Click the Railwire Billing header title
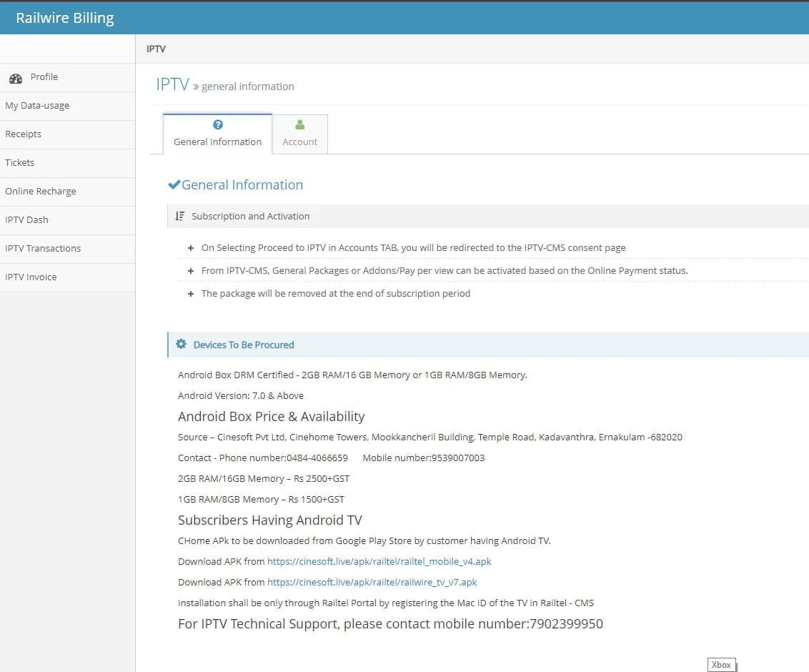Screen dimensions: 809x672 pyautogui.click(x=65, y=18)
